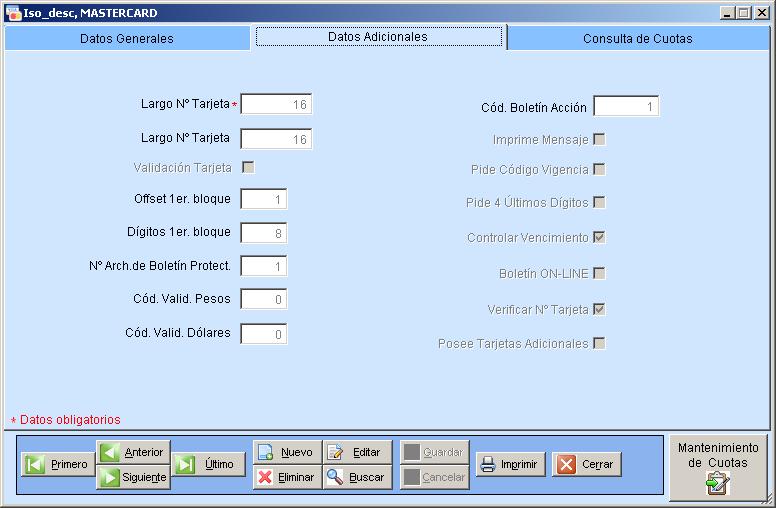Toggle the Verificar Nº Tarjeta checkbox
776x508 pixels.
pos(599,309)
